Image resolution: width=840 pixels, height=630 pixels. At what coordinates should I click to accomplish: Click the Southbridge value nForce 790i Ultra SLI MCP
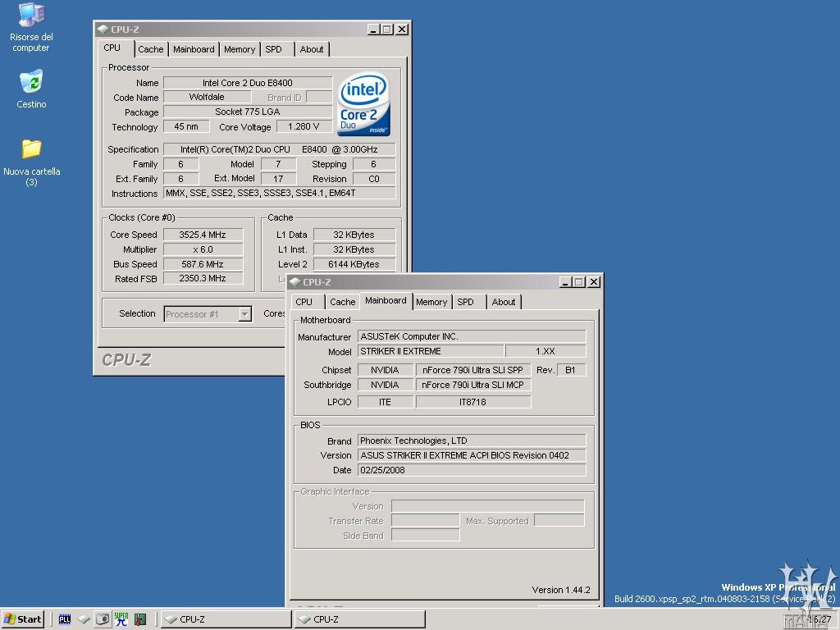pos(473,385)
